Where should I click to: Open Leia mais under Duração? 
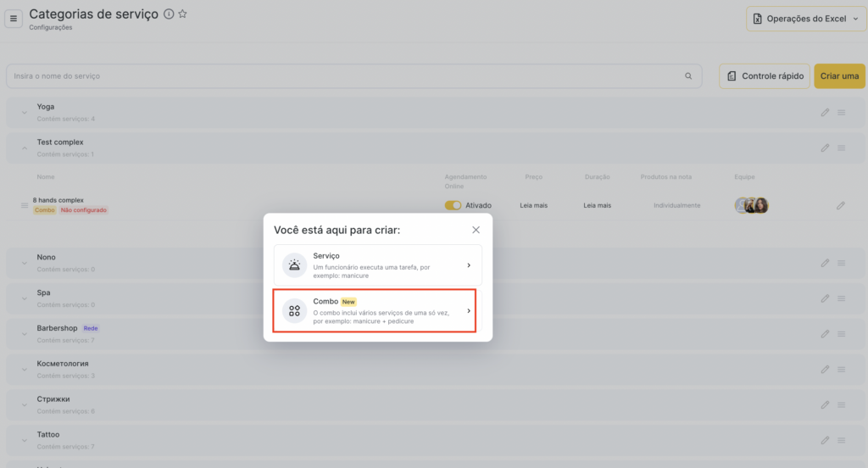click(x=598, y=205)
